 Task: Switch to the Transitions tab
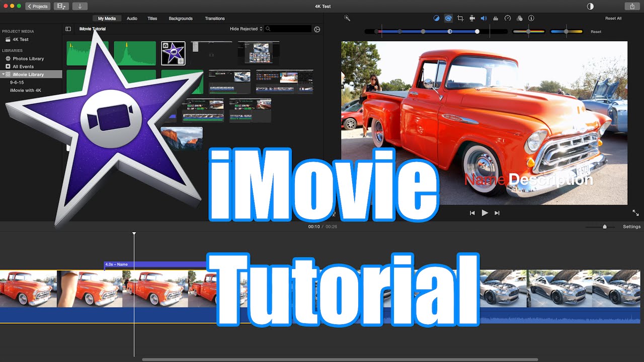coord(215,19)
